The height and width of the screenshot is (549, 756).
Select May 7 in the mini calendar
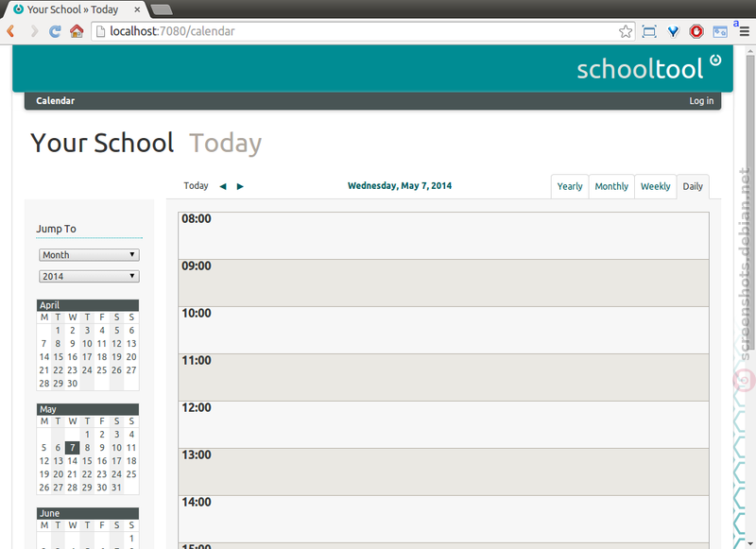73,448
